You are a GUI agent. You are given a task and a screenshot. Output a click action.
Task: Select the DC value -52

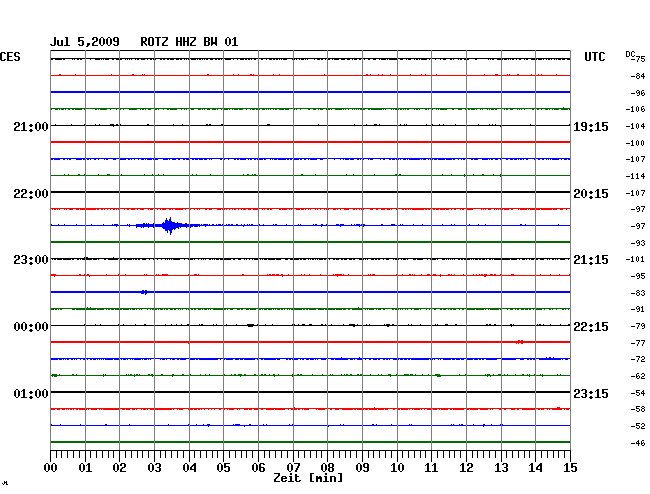(638, 426)
